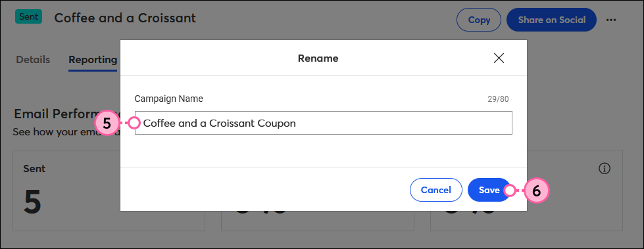Screen dimensions: 644x249
Task: Open the Sent statistics card
Action: pos(109,190)
